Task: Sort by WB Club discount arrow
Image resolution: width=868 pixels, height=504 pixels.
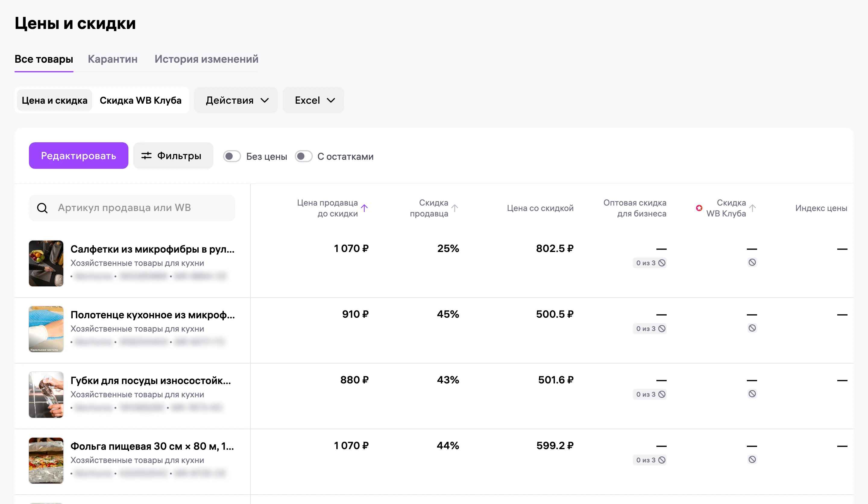Action: click(752, 208)
